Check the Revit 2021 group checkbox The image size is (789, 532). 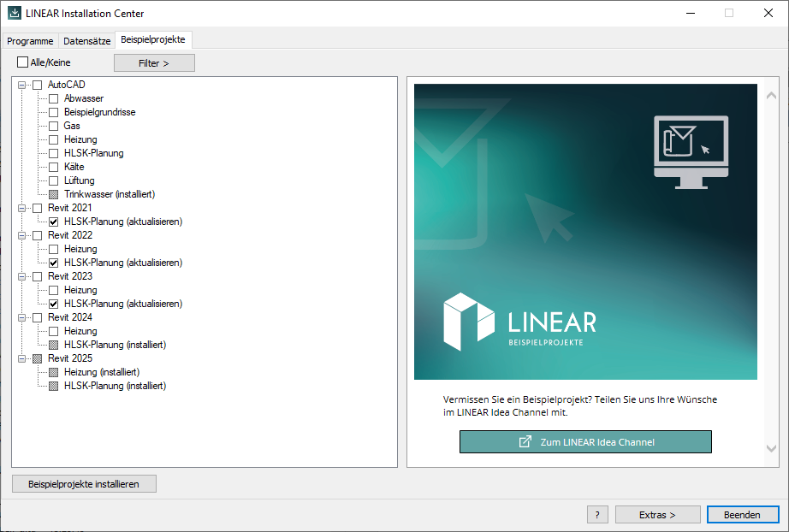38,208
